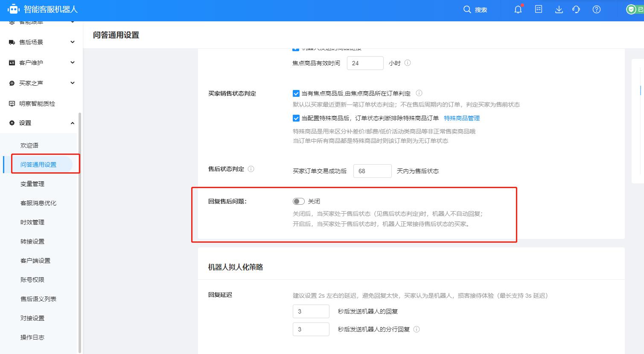Expand the 售后场景 menu arrow
The image size is (644, 354).
pyautogui.click(x=73, y=42)
